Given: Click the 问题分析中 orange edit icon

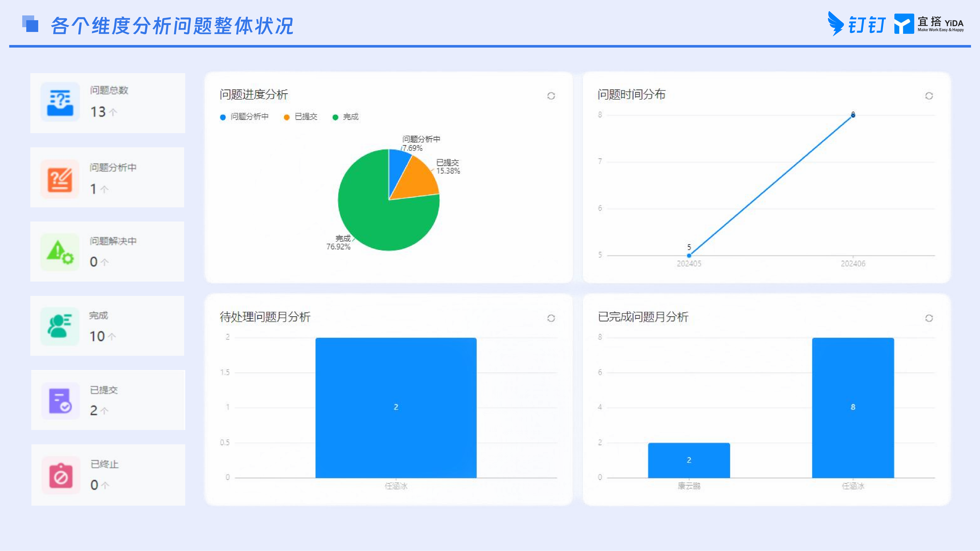Looking at the screenshot, I should pos(60,179).
